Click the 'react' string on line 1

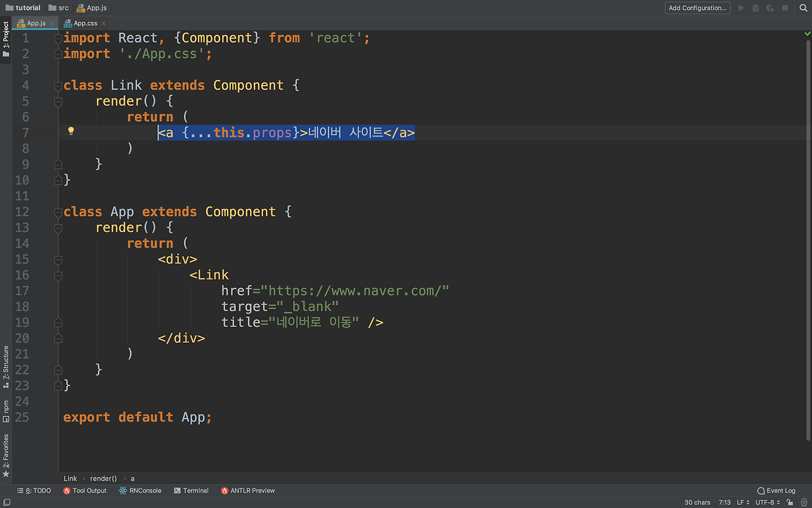(335, 38)
